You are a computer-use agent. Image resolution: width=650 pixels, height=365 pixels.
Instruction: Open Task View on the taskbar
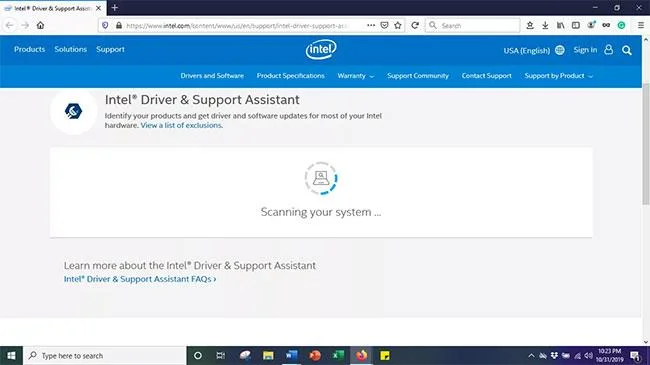pos(221,355)
